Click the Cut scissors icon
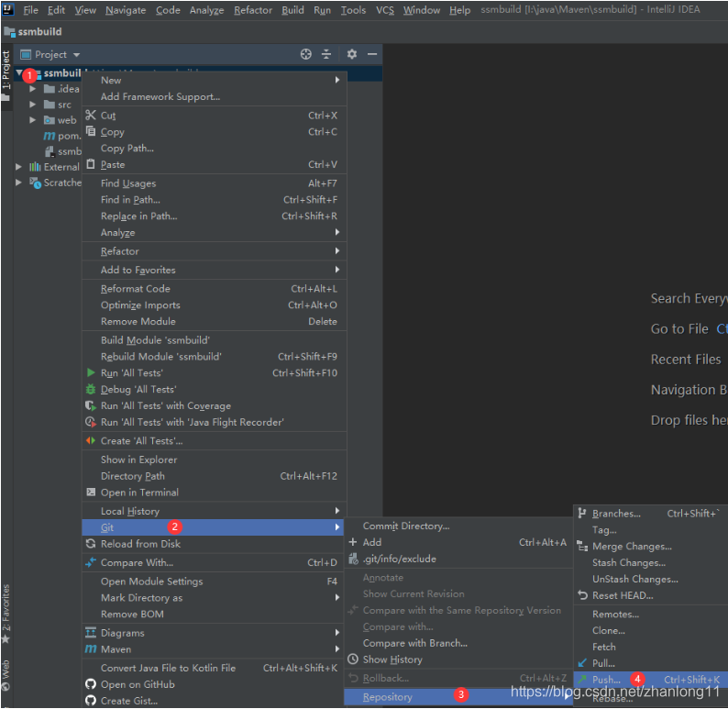728x709 pixels. coord(91,115)
